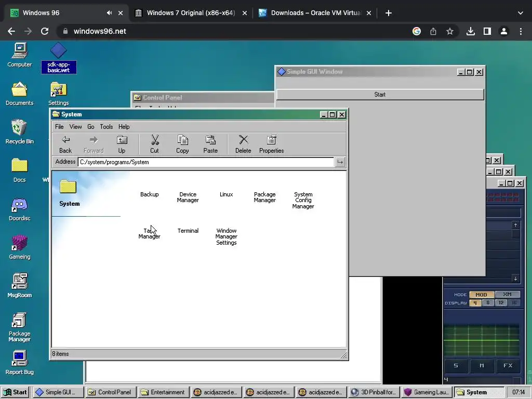The image size is (532, 399).
Task: Switch to Downloads Oracle VM VirtualBox tab
Action: coord(315,13)
